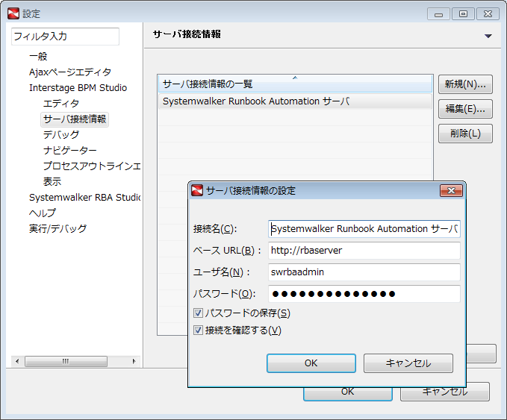Click キャンセル in the connection settings dialog

(408, 363)
